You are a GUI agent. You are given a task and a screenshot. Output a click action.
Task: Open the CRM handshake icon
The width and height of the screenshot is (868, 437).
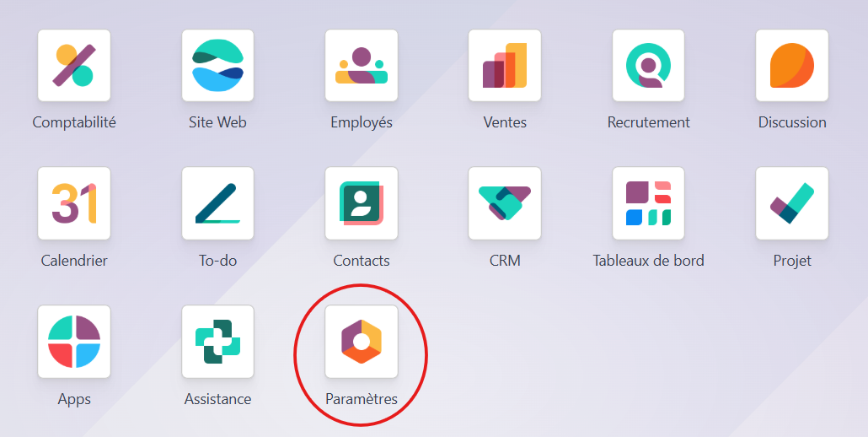pos(505,203)
